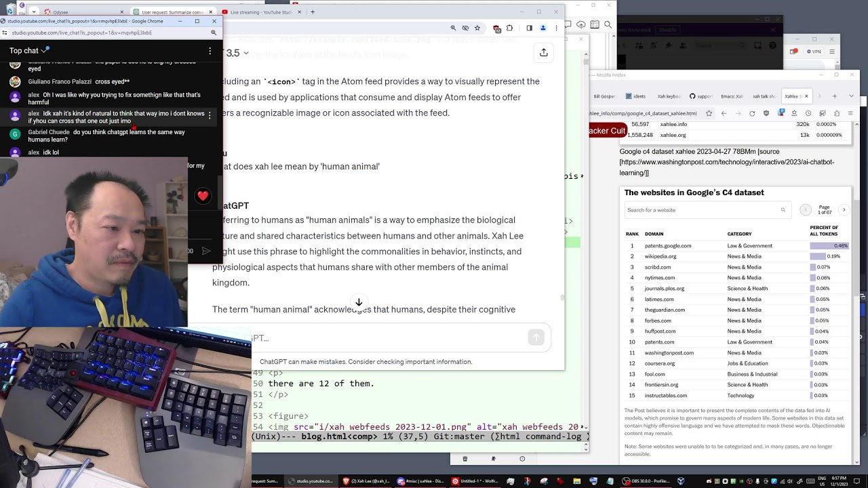Click the instructables.com domain in the table
This screenshot has width=868, height=488.
[x=666, y=396]
